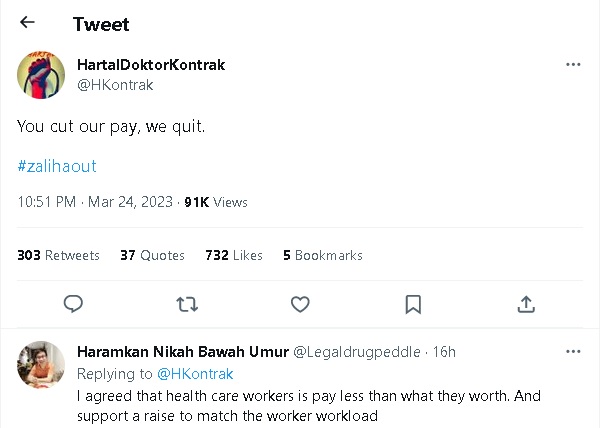The image size is (602, 428).
Task: Open more options on Haramkan's reply
Action: [573, 352]
